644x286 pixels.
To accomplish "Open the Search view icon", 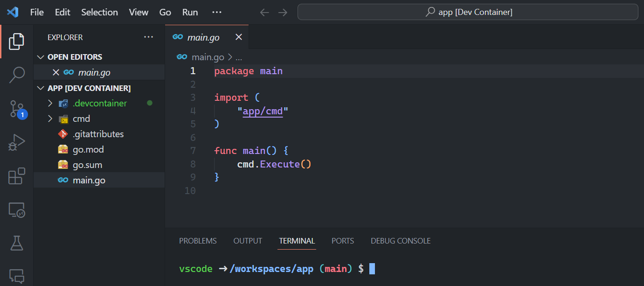I will 16,75.
